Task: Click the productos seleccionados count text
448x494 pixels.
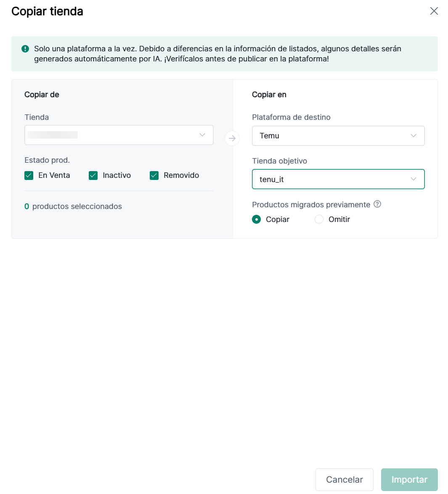Action: coord(73,206)
